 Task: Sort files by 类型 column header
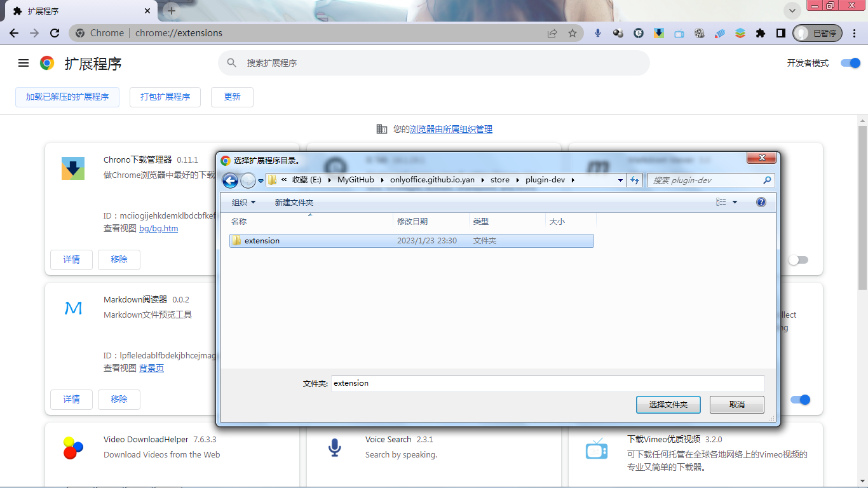click(508, 221)
